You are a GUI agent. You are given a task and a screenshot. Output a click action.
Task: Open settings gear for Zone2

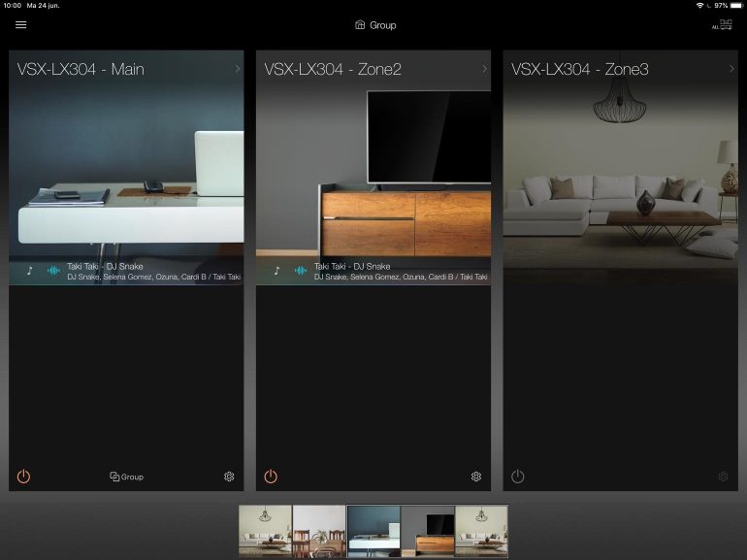click(x=475, y=477)
